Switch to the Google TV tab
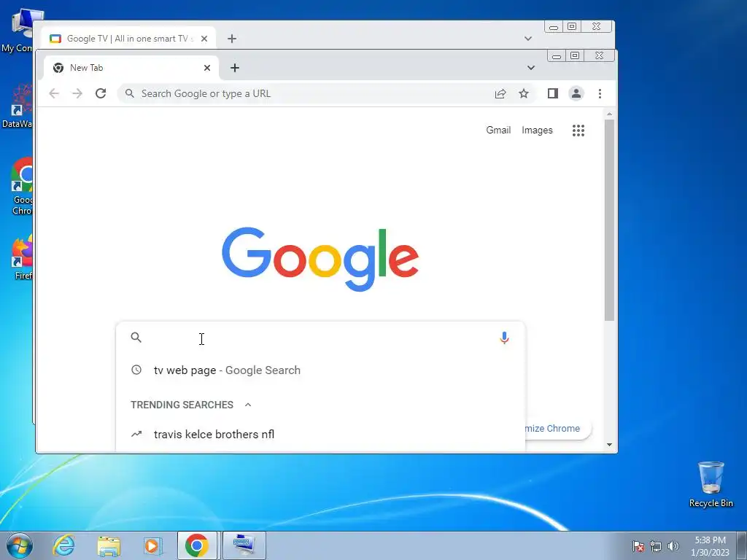 pyautogui.click(x=128, y=39)
